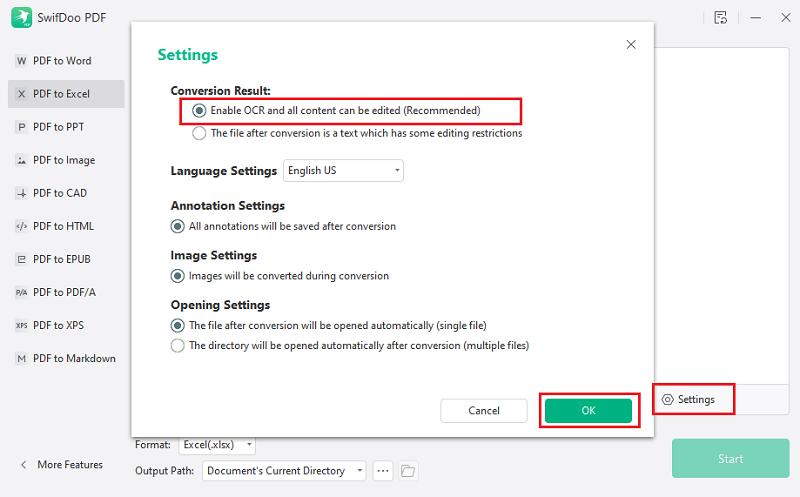Click the P icon beside PDF to PPT

(x=21, y=127)
